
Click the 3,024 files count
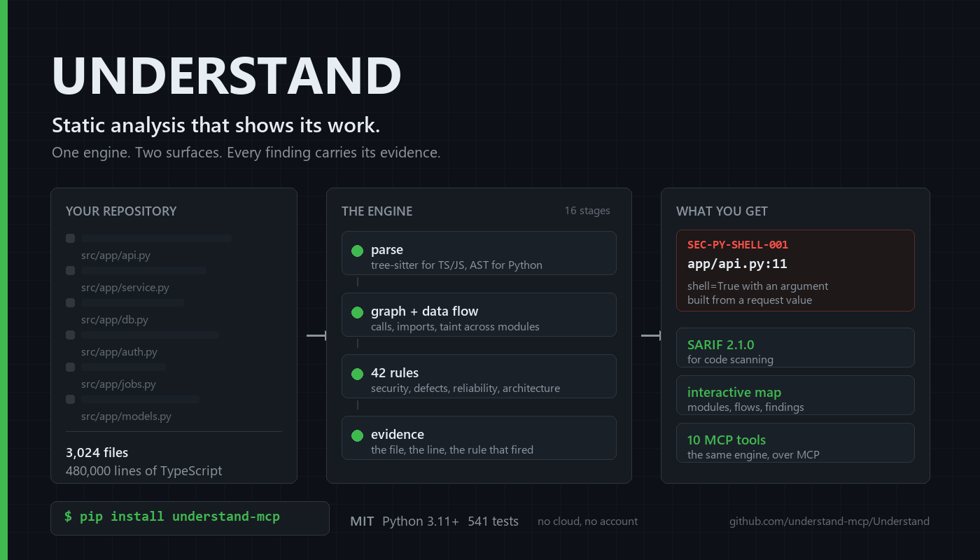(x=97, y=453)
